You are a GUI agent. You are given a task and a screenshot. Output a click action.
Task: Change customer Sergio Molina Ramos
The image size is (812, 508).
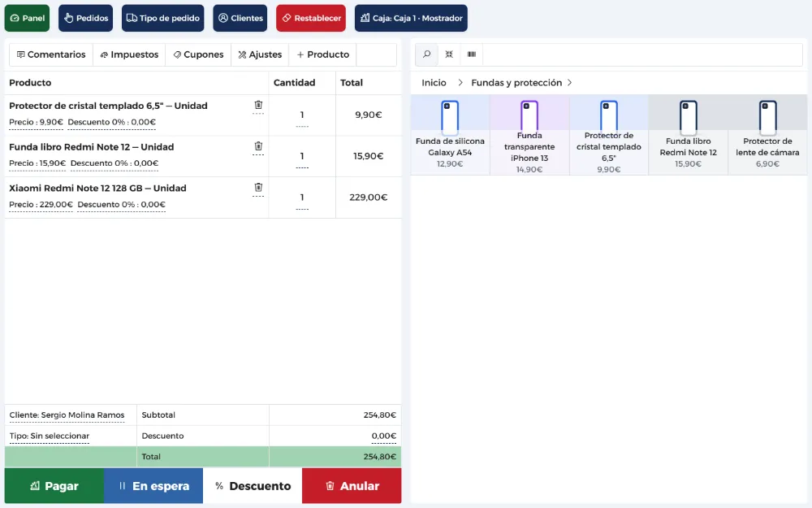(x=67, y=415)
